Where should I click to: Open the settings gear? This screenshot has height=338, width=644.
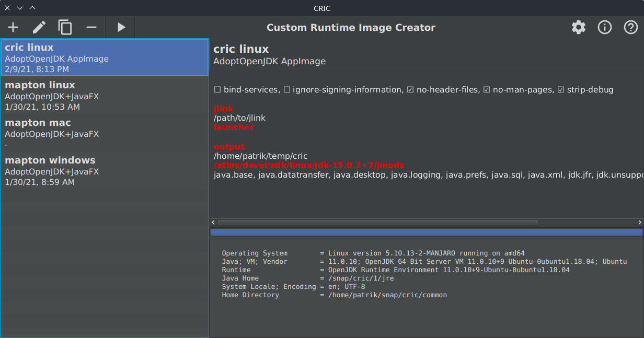point(578,27)
